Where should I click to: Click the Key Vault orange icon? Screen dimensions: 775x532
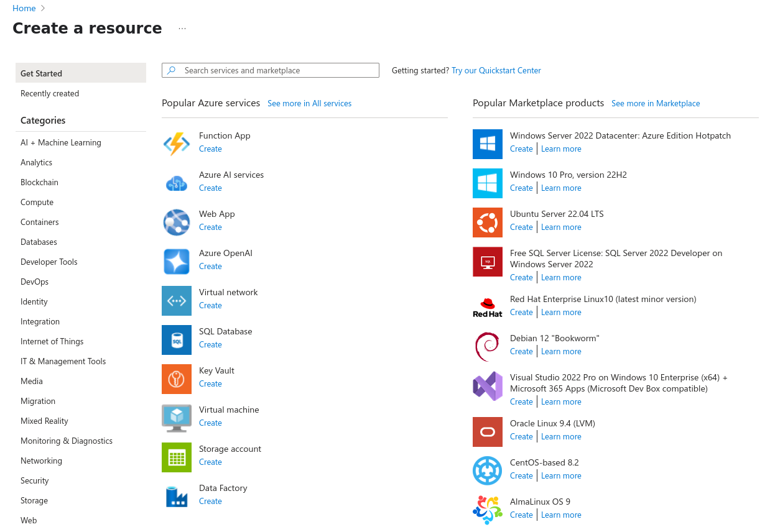tap(177, 379)
